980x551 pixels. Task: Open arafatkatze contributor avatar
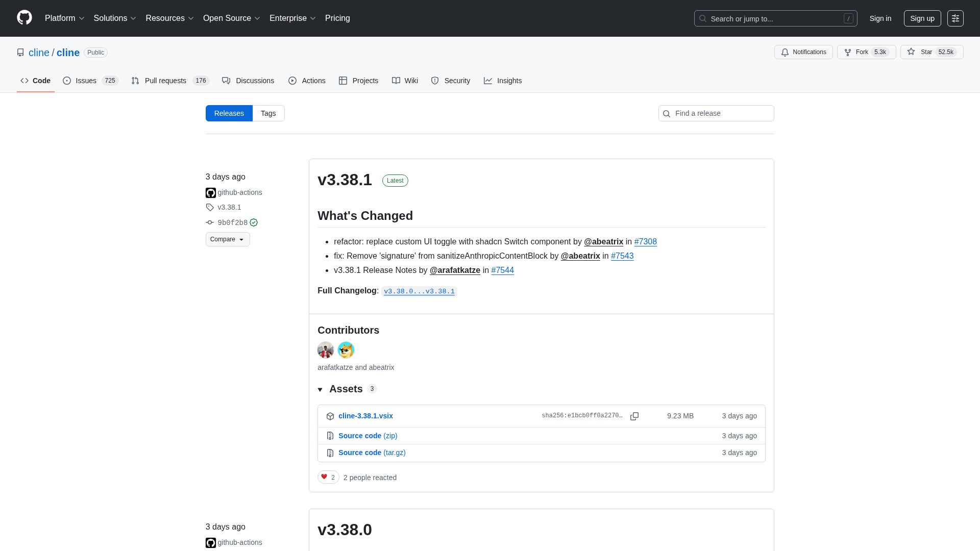click(x=325, y=350)
